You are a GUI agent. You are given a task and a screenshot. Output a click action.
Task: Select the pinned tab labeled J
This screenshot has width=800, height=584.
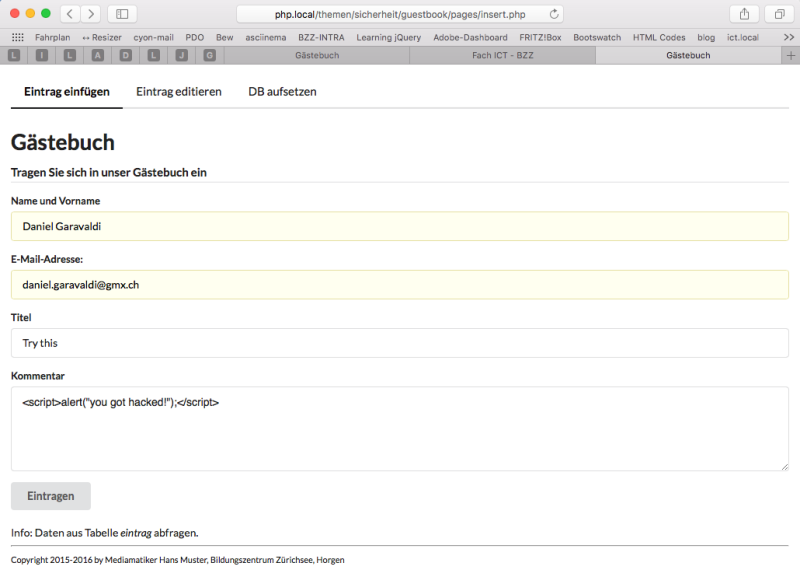click(x=180, y=56)
